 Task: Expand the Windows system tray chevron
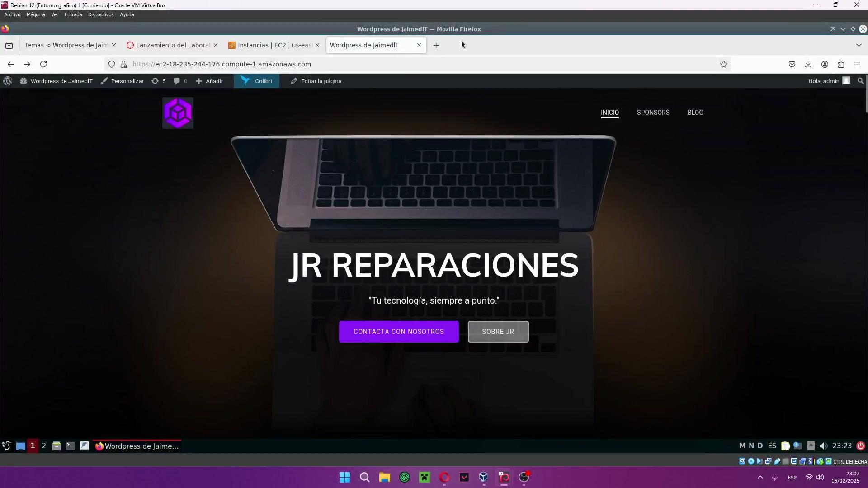(x=760, y=477)
